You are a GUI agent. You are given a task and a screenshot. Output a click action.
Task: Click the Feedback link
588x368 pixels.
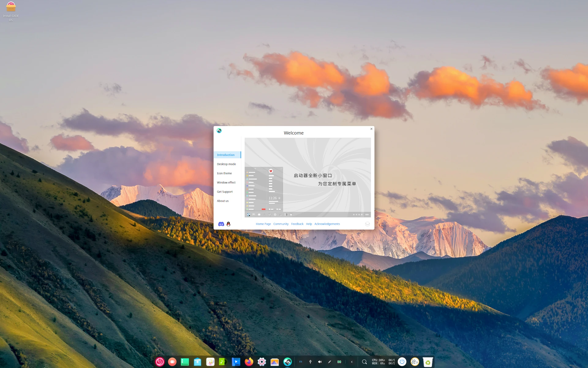[x=297, y=224]
